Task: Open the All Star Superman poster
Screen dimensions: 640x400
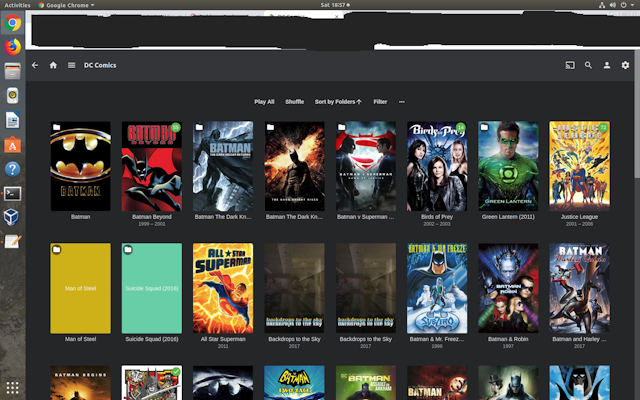Action: pos(223,288)
